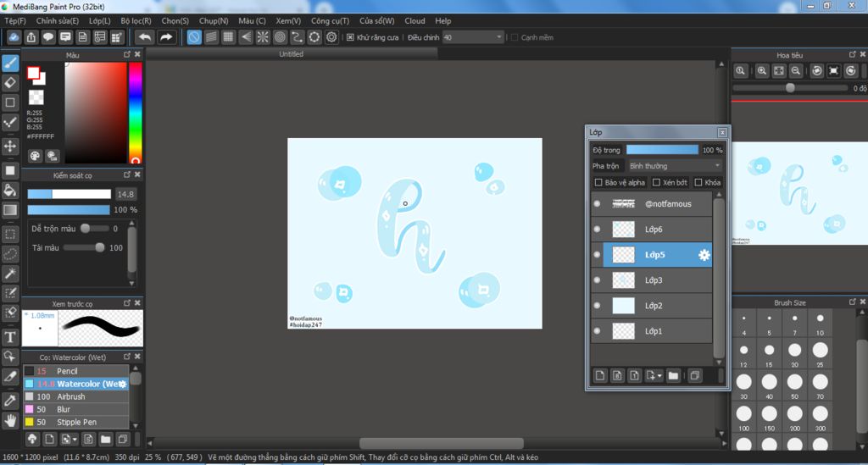Screen dimensions: 868x465
Task: Create new layer in Lớp panel
Action: click(600, 375)
